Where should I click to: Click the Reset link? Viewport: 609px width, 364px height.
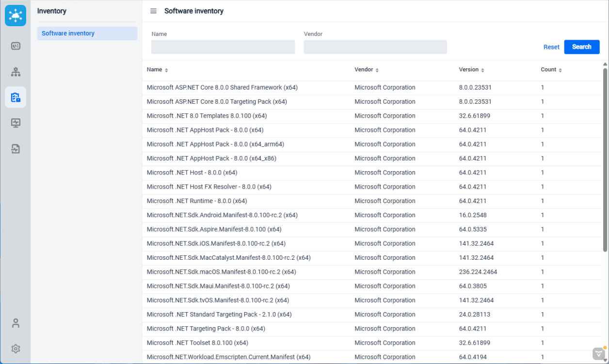(x=551, y=47)
